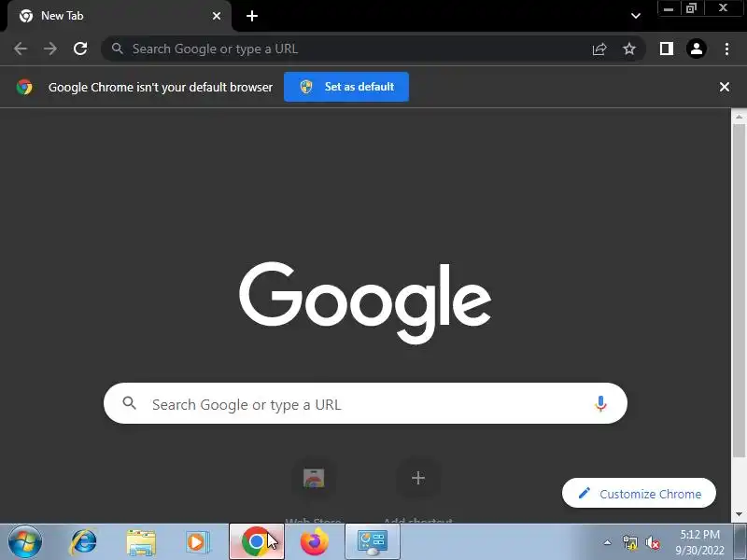The width and height of the screenshot is (747, 560).
Task: Share this page icon in address bar
Action: tap(599, 49)
